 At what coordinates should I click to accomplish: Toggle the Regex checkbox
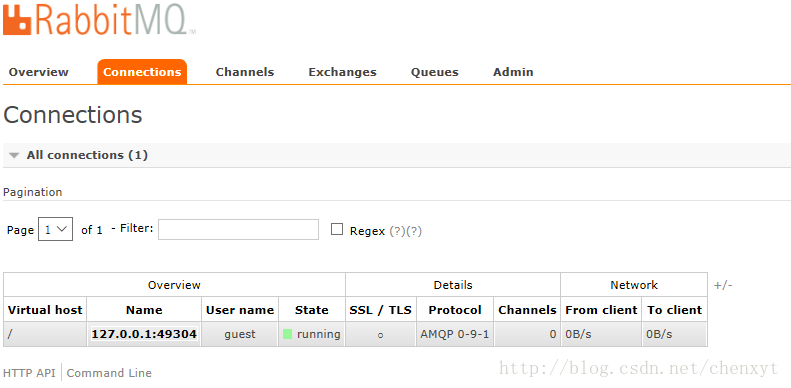pyautogui.click(x=336, y=230)
